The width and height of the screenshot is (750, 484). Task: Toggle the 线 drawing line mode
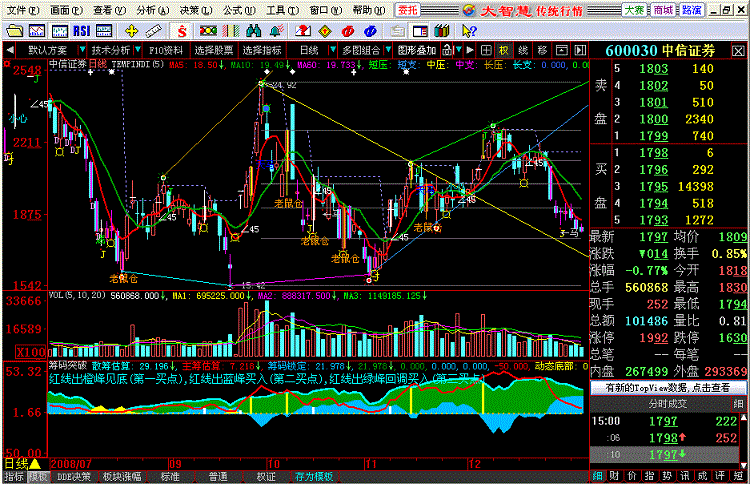523,50
